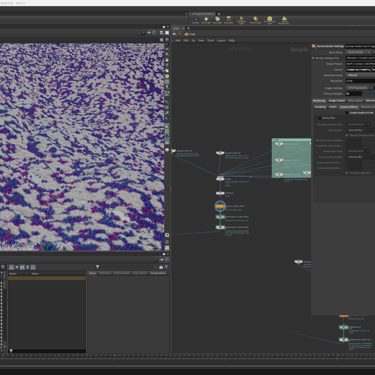375x375 pixels.
Task: Click the Value column header
Action: point(35,274)
